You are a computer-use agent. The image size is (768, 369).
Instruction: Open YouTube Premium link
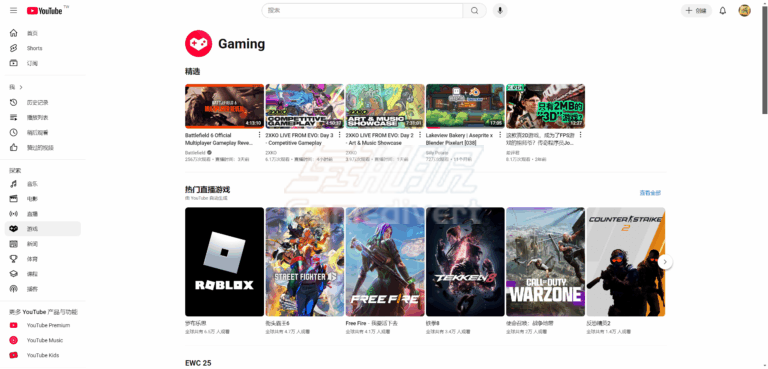coord(43,325)
